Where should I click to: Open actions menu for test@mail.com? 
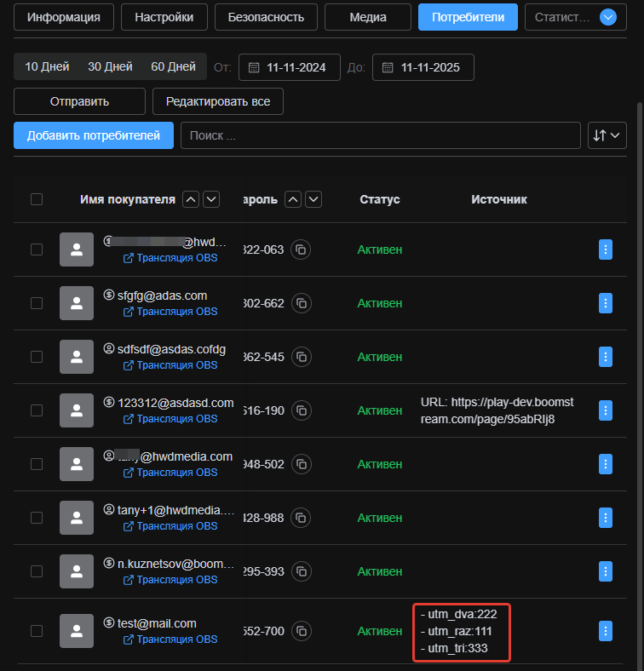(x=606, y=631)
